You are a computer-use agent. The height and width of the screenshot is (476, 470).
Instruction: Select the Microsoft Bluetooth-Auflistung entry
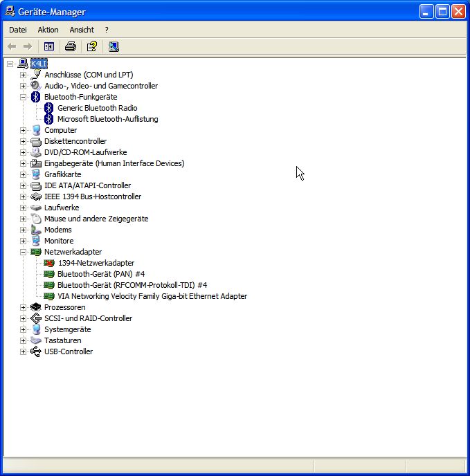108,119
